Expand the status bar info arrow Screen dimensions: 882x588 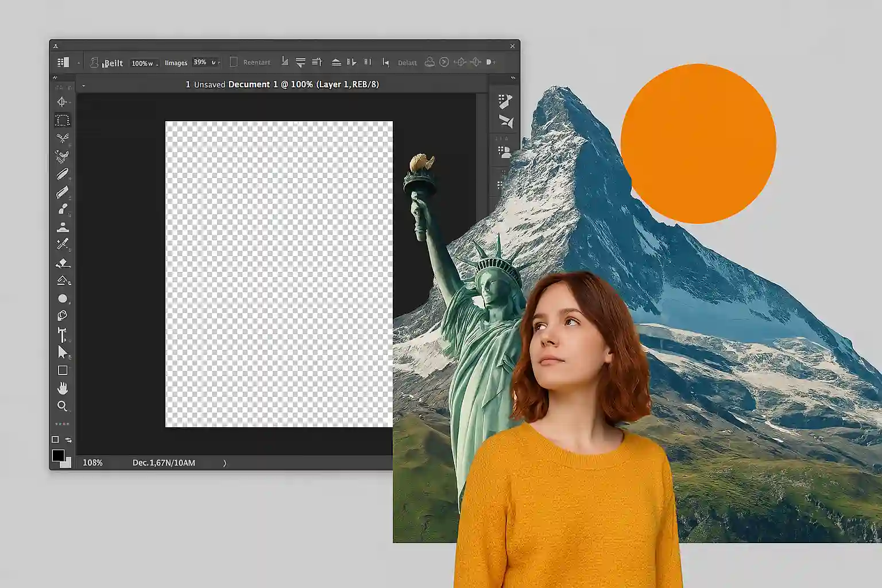225,463
